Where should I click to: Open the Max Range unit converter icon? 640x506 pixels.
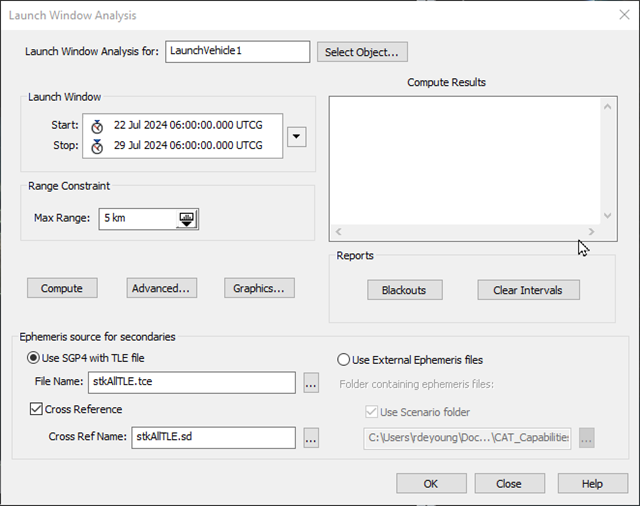click(187, 219)
